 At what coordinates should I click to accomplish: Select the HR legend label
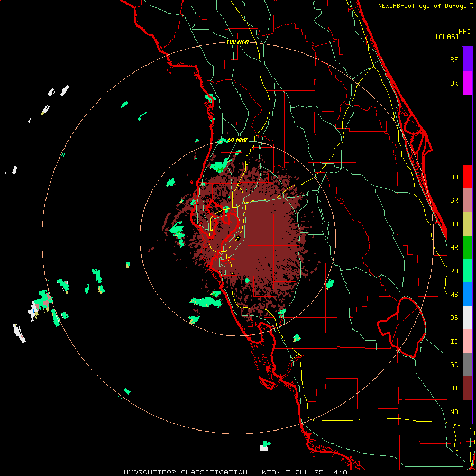[454, 248]
